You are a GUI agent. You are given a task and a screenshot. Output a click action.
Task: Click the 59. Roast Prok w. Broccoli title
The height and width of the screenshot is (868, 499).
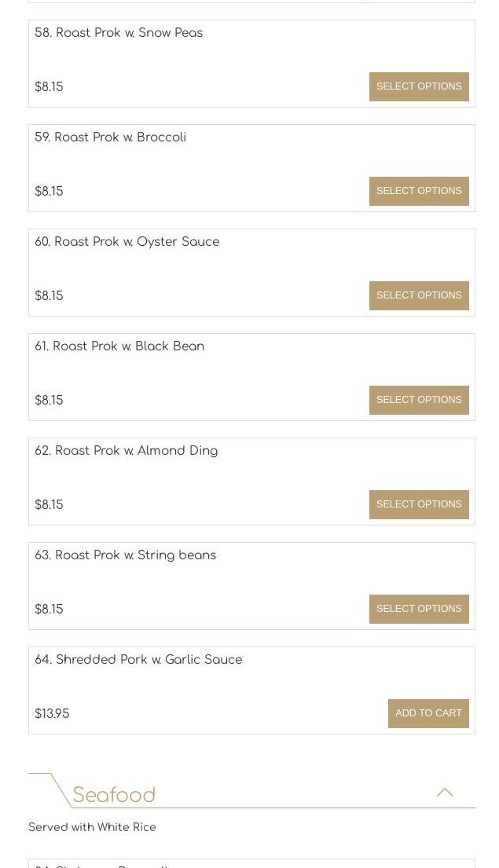point(110,137)
